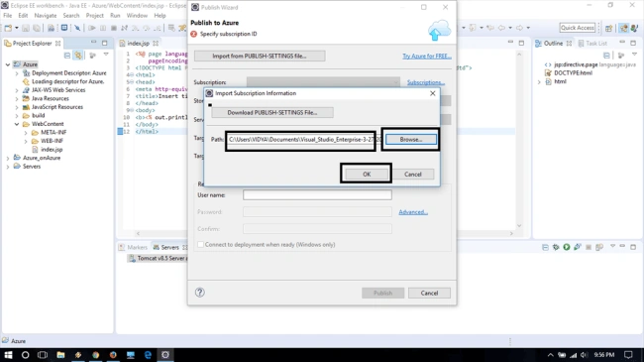Image resolution: width=644 pixels, height=362 pixels.
Task: Click Cancel in Publish Wizard
Action: [x=429, y=293]
